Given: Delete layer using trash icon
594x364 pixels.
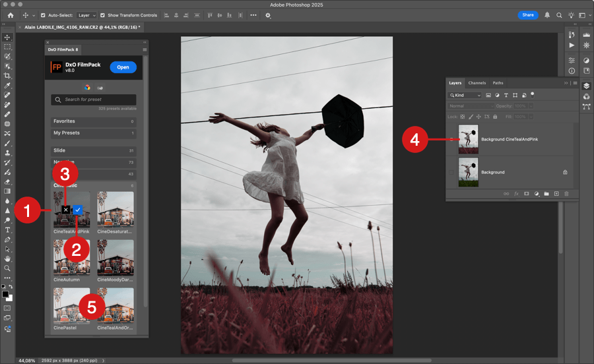Looking at the screenshot, I should (x=566, y=194).
